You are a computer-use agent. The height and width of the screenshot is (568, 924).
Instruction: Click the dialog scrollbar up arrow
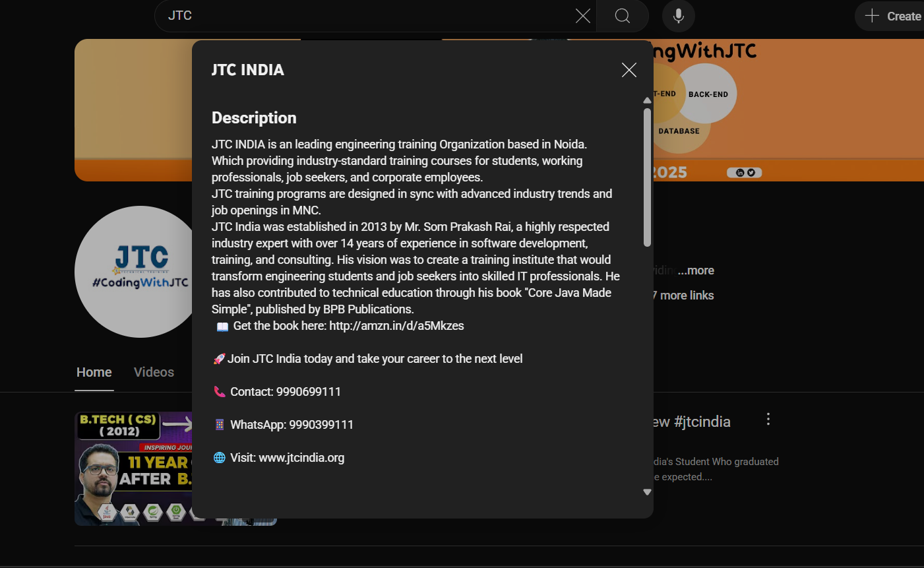[647, 100]
